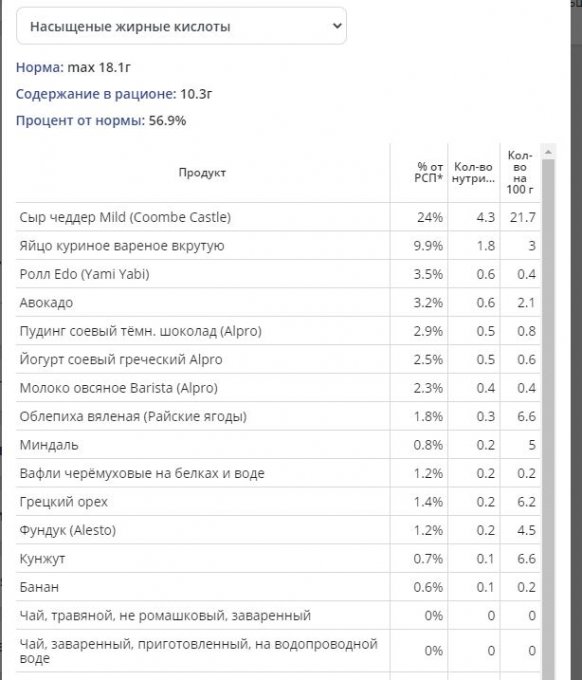This screenshot has width=582, height=680.
Task: Click the scrollbar up arrow
Action: click(548, 152)
